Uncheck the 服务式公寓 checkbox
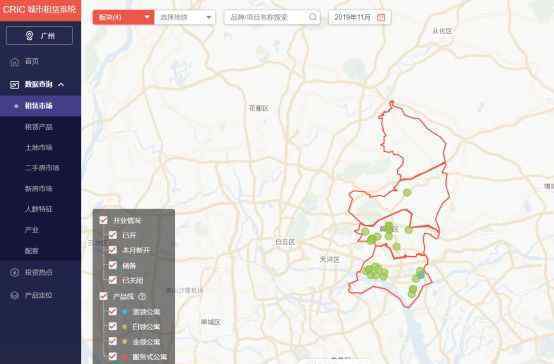554x364 pixels. 113,356
